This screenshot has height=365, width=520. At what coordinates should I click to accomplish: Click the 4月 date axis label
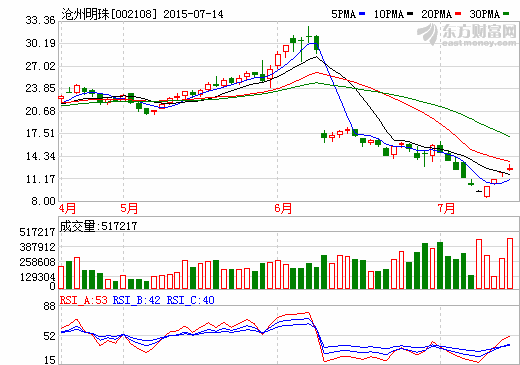click(x=67, y=209)
